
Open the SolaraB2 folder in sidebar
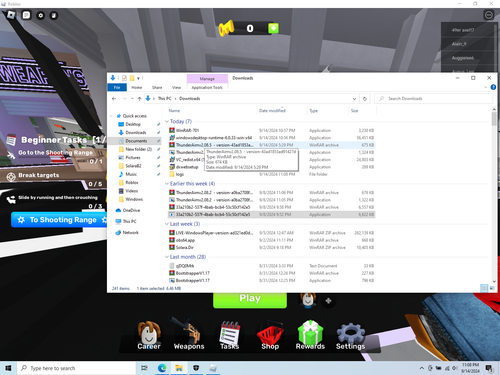tap(133, 166)
